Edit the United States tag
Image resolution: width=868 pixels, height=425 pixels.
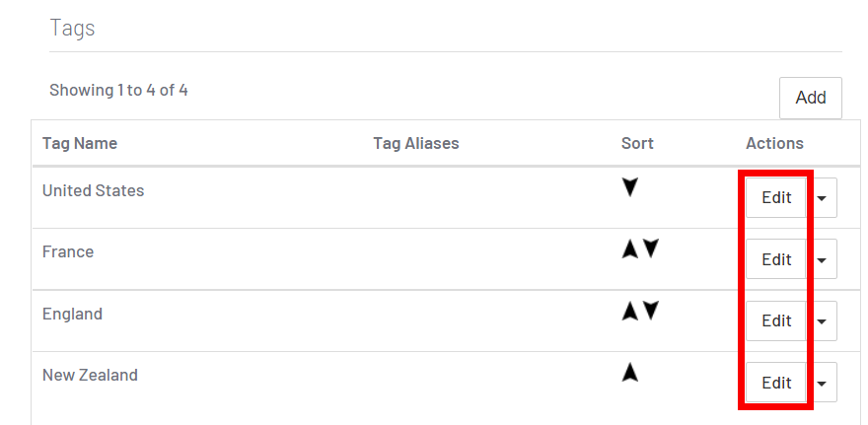(x=776, y=197)
